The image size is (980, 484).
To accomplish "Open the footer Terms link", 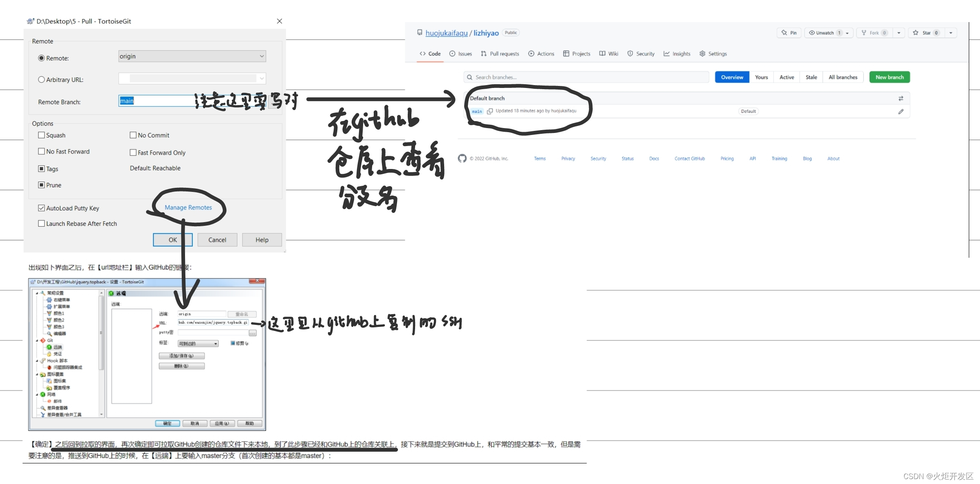I will (540, 159).
